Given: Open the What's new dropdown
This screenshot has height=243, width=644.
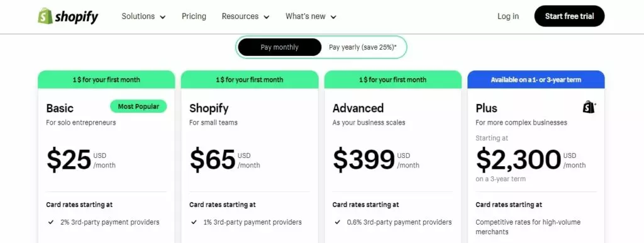Looking at the screenshot, I should [x=311, y=16].
